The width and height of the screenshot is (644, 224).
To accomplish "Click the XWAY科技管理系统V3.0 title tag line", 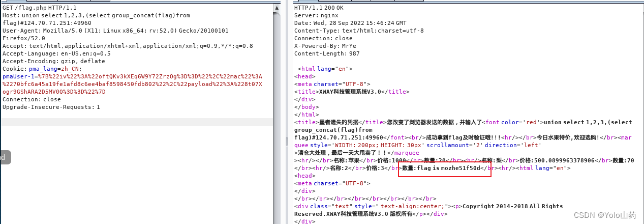I will [352, 92].
